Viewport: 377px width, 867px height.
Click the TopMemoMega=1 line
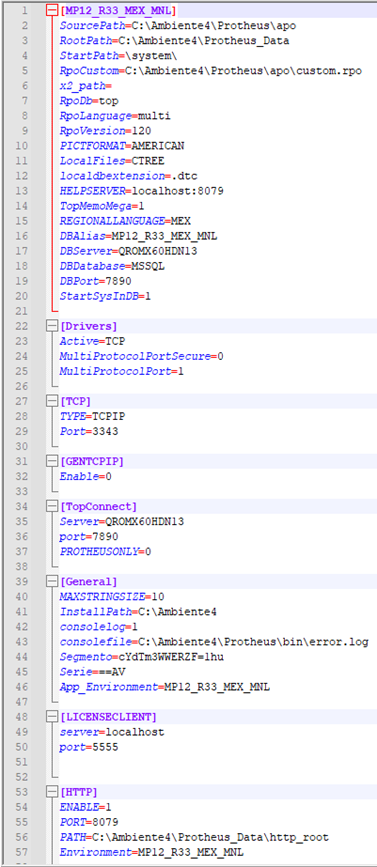[x=102, y=206]
